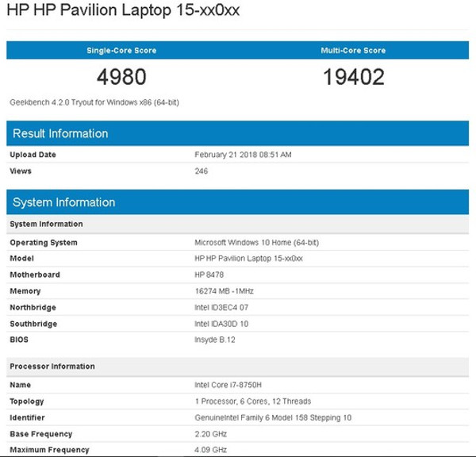Click the 'Multi-Core Score' header label
Screen dimensions: 476x457
click(x=353, y=51)
